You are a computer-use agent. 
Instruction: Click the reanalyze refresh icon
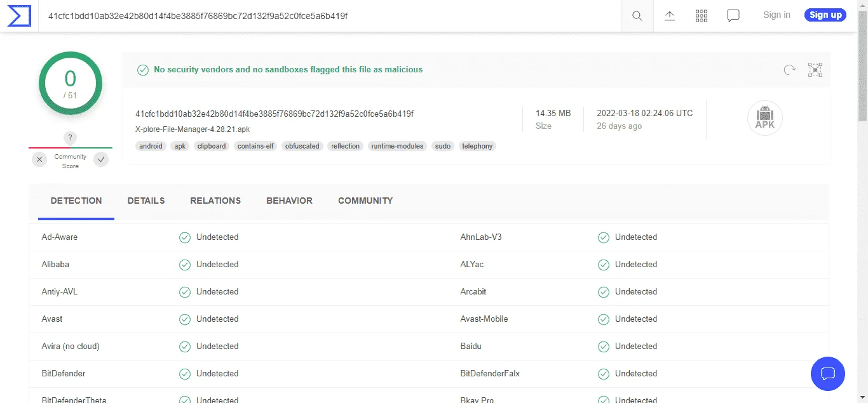(x=789, y=70)
